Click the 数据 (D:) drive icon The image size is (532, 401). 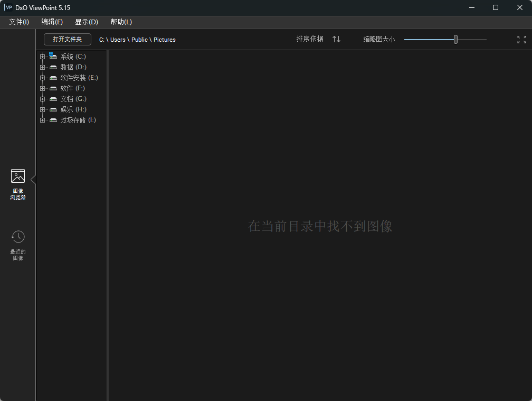click(x=53, y=67)
